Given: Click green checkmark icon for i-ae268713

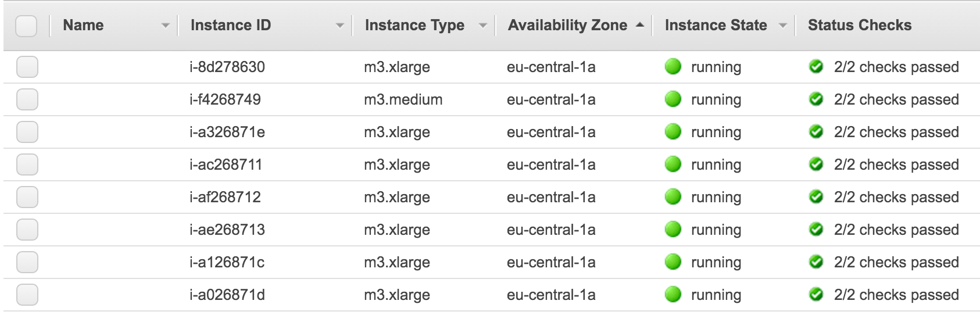Looking at the screenshot, I should coord(816,230).
